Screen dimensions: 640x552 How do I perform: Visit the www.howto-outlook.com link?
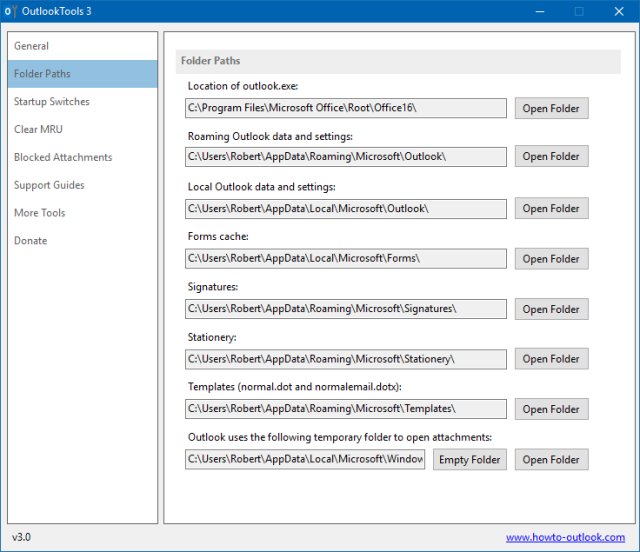tap(567, 538)
